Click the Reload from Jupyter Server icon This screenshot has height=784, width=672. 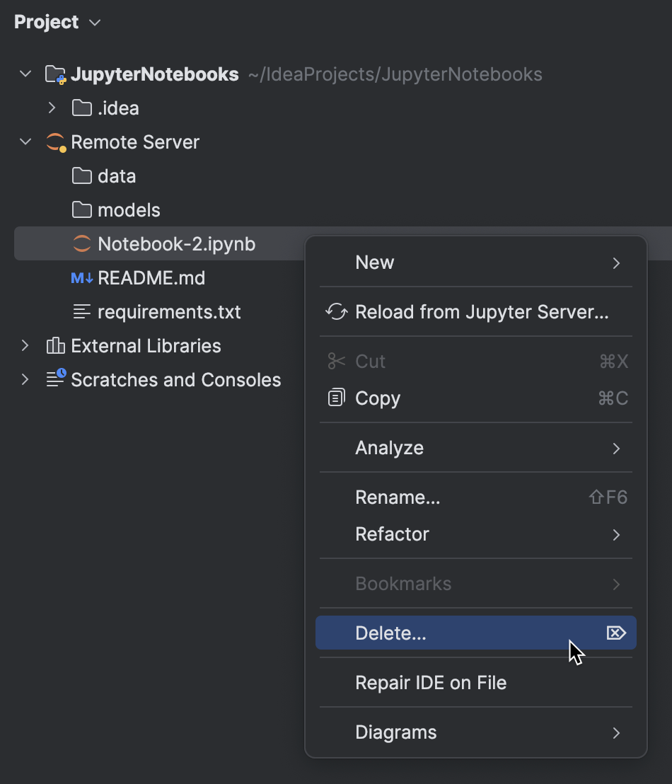[336, 311]
